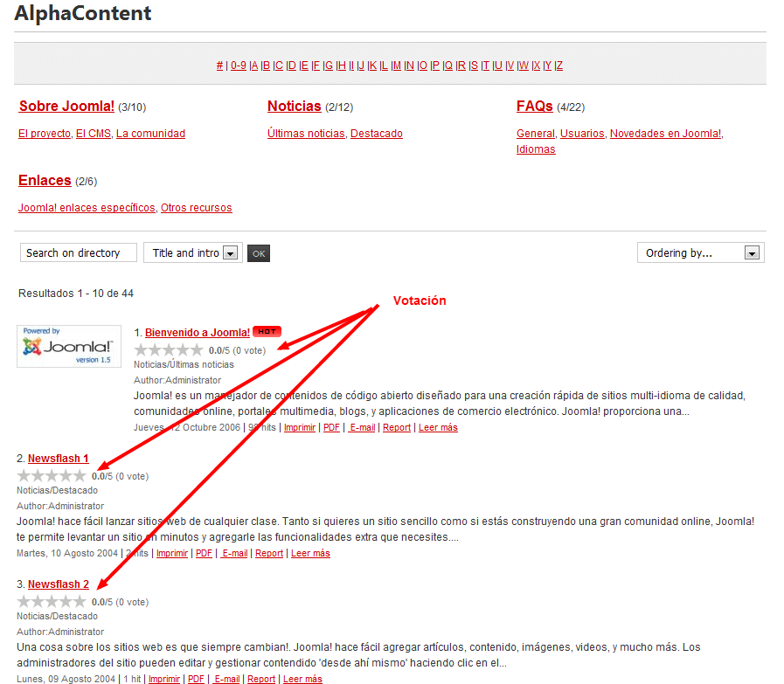
Task: Click the Powered by Joomla! logo thumbnail
Action: [69, 346]
